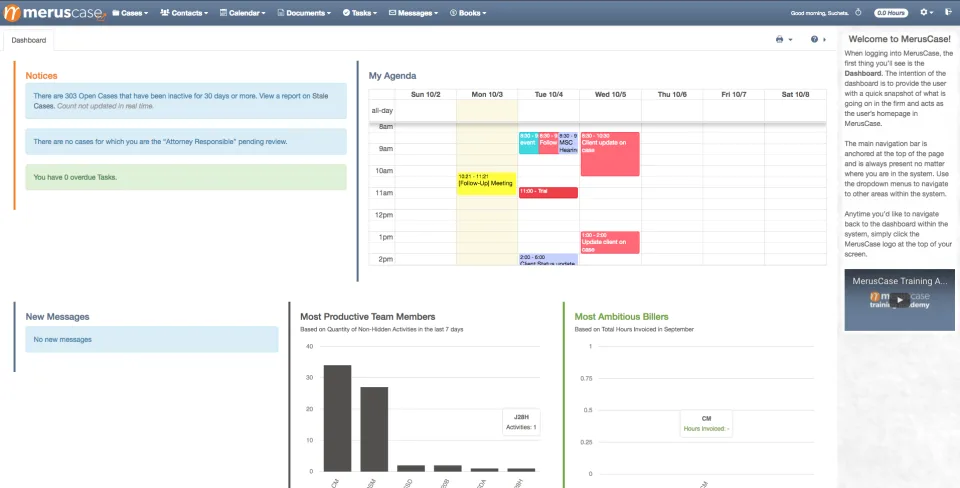Open the Calendar dropdown
Viewport: 960px width, 488px height.
click(242, 12)
